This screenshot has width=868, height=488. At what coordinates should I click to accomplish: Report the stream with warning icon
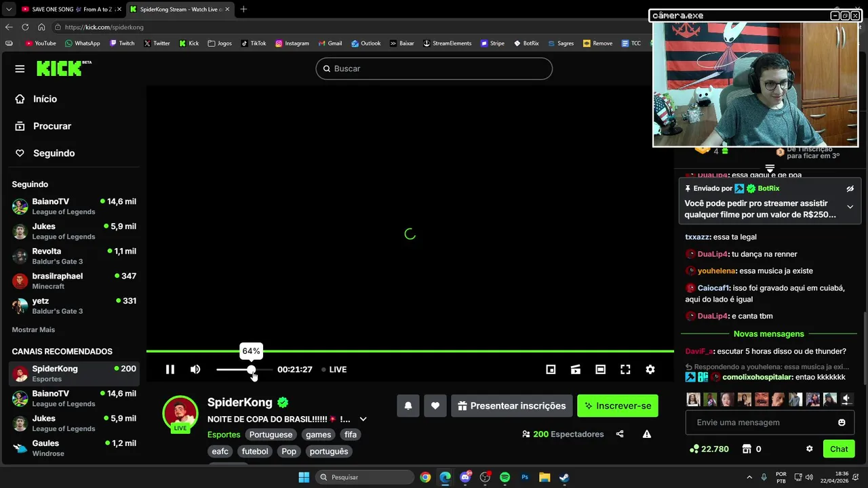(647, 434)
